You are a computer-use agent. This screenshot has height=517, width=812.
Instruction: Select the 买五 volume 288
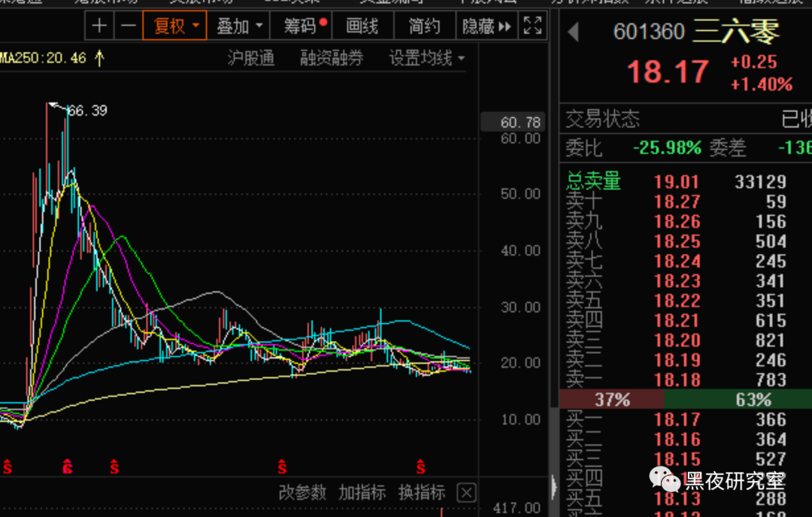pos(771,499)
